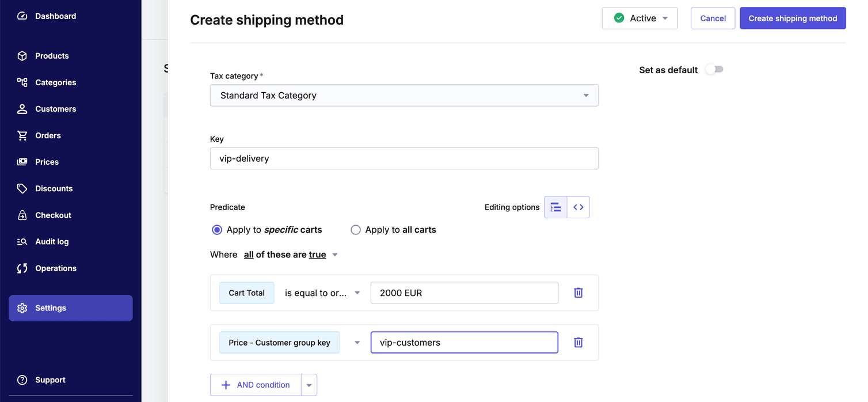This screenshot has width=868, height=402.
Task: Select Apply to specific carts
Action: (217, 229)
